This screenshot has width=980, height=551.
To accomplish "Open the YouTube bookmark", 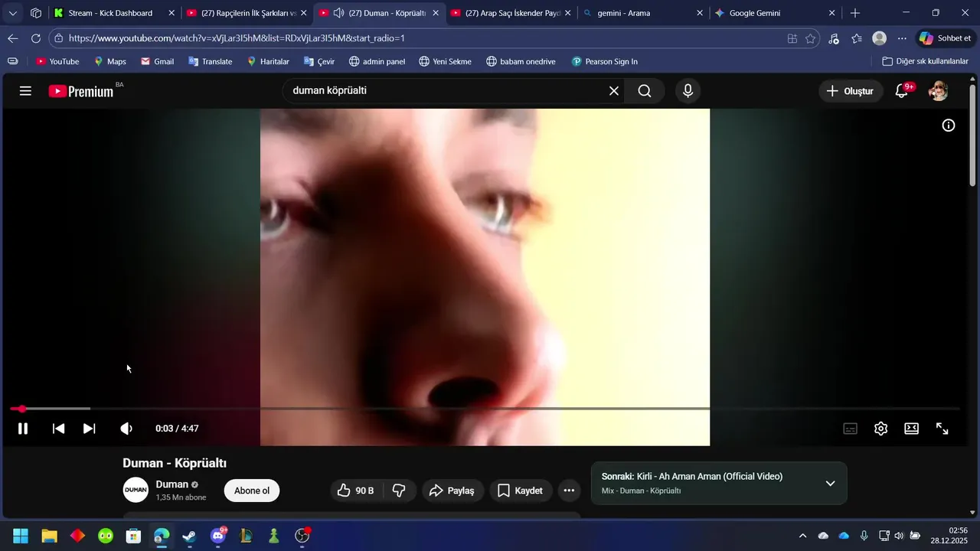I will point(57,61).
